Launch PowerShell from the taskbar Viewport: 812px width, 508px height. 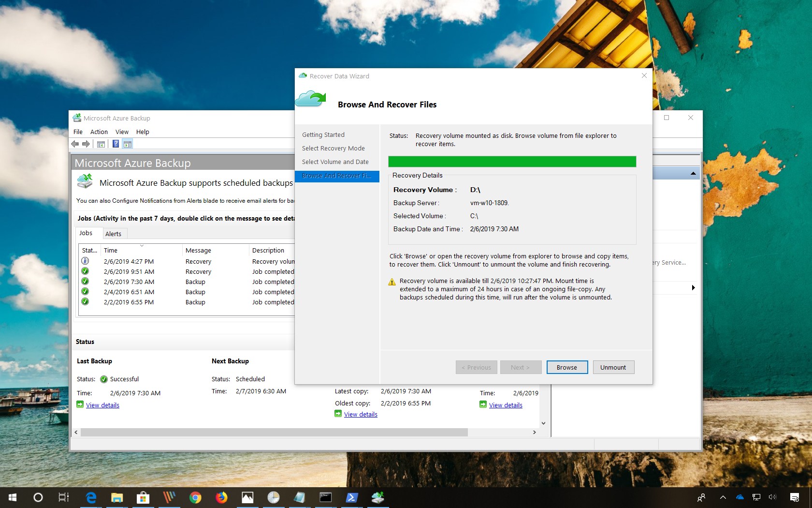tap(352, 497)
